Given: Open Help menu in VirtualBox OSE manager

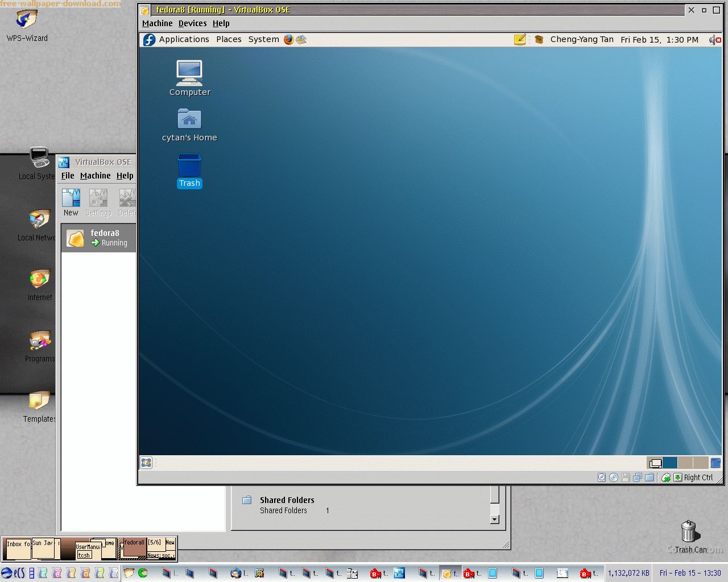Looking at the screenshot, I should pos(125,176).
